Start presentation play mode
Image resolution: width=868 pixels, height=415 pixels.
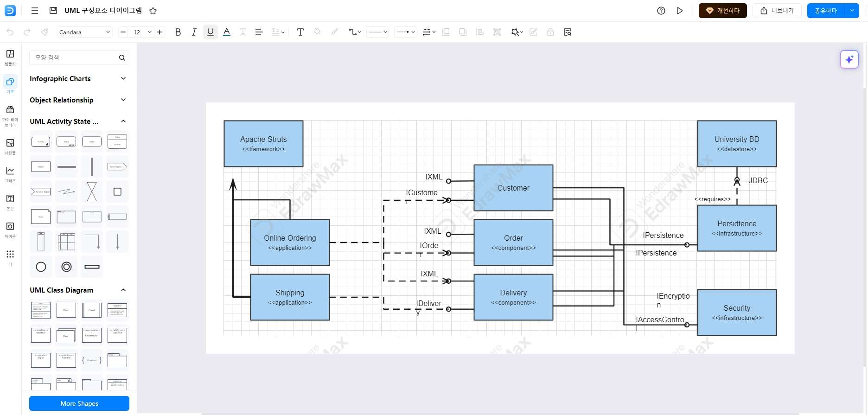[680, 11]
